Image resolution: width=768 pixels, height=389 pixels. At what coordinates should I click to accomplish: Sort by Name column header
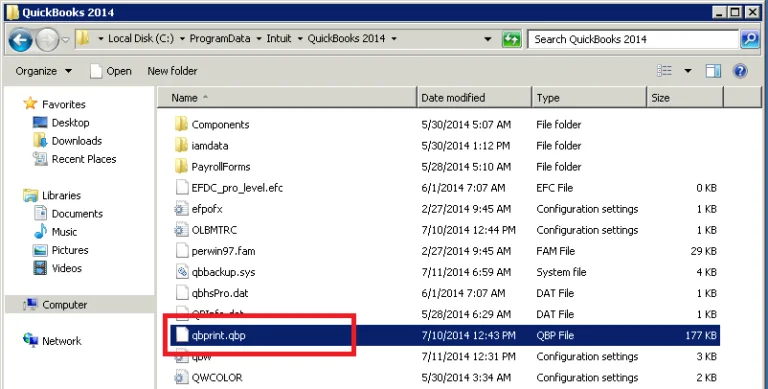click(287, 97)
